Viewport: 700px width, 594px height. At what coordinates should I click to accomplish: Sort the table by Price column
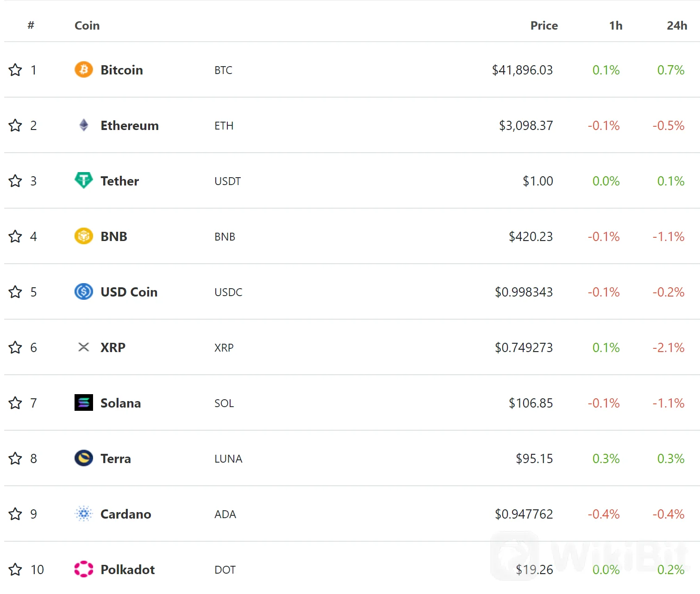pos(544,25)
